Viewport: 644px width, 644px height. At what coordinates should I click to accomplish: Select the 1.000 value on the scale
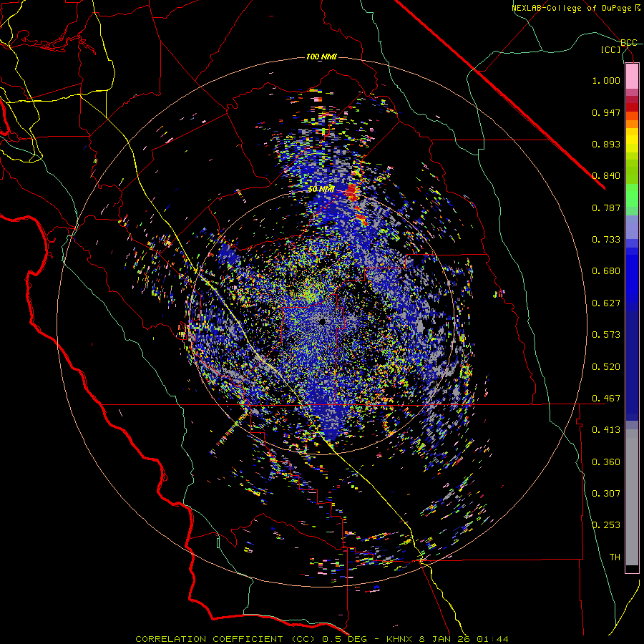pyautogui.click(x=606, y=80)
